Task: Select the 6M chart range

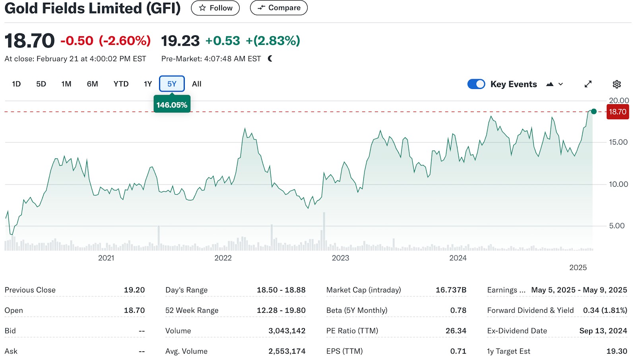Action: click(x=92, y=84)
